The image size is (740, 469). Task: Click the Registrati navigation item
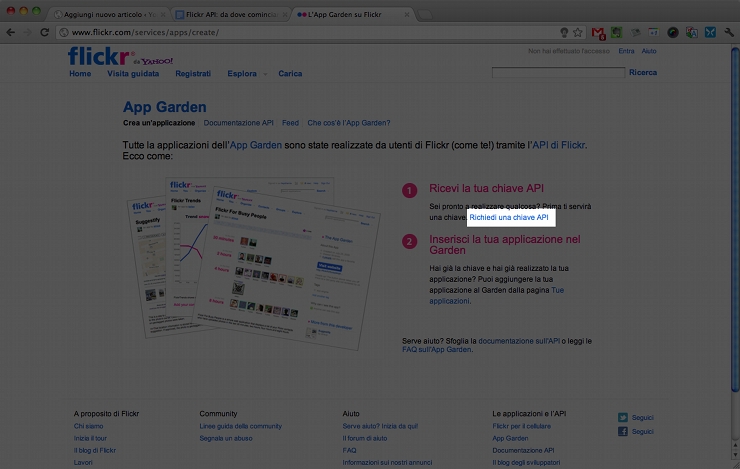193,74
